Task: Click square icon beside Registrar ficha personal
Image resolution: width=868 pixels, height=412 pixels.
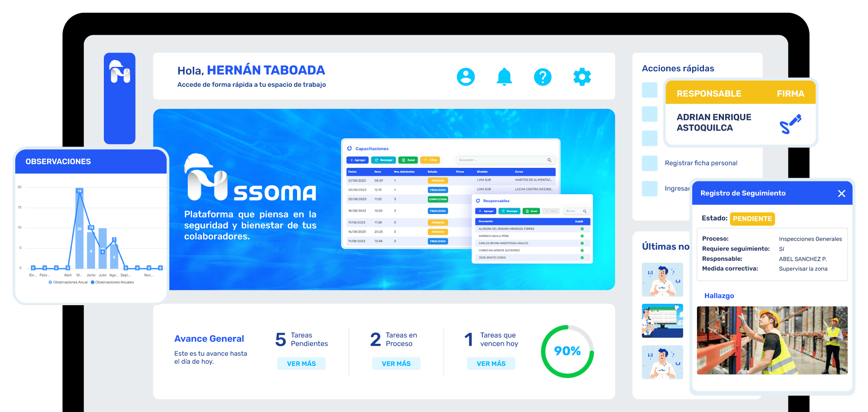Action: pyautogui.click(x=649, y=163)
